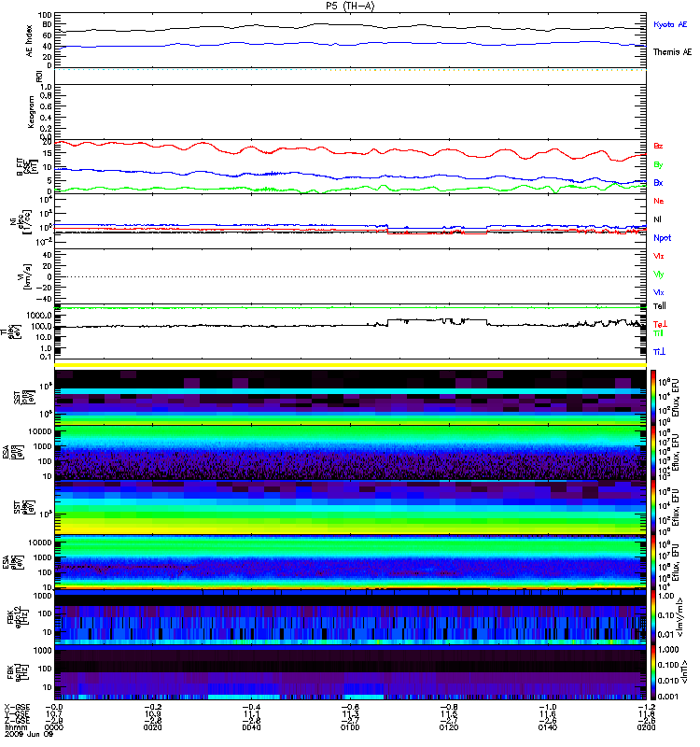This screenshot has height=747, width=700.
Task: Click the color bar beside top SST panel
Action: (x=653, y=397)
